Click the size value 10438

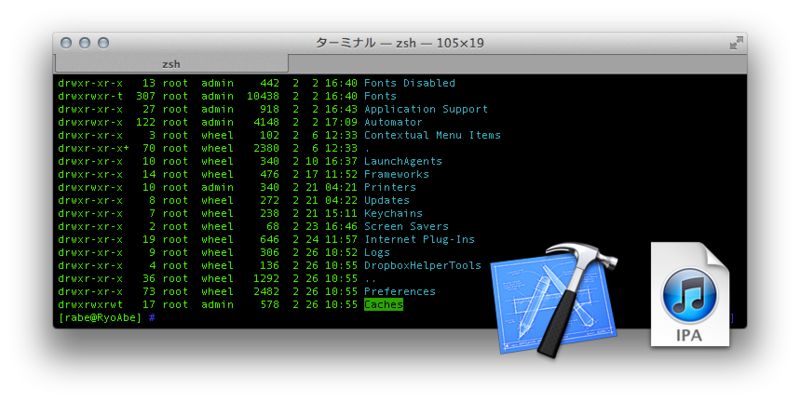tap(263, 96)
